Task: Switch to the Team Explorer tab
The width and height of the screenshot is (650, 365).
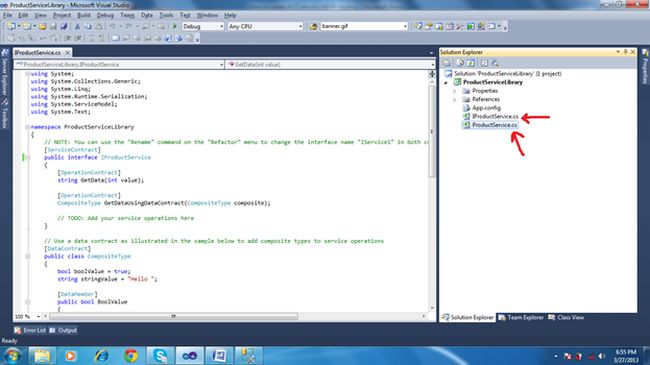Action: (521, 317)
